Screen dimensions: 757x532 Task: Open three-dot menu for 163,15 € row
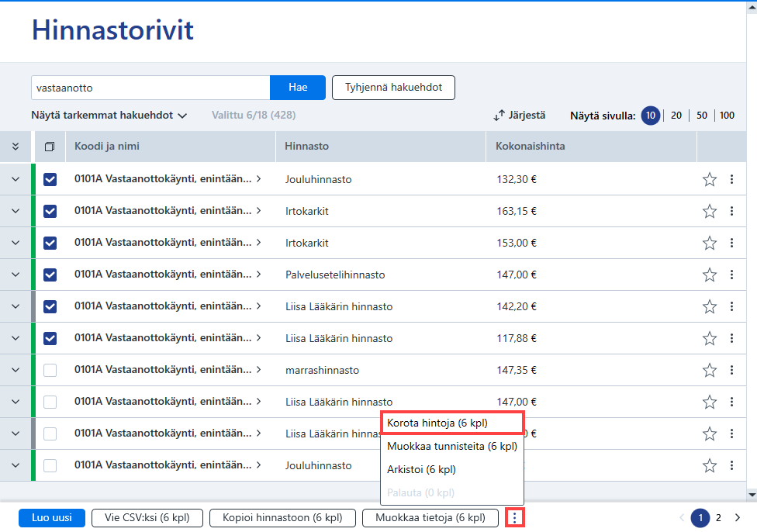pyautogui.click(x=732, y=211)
